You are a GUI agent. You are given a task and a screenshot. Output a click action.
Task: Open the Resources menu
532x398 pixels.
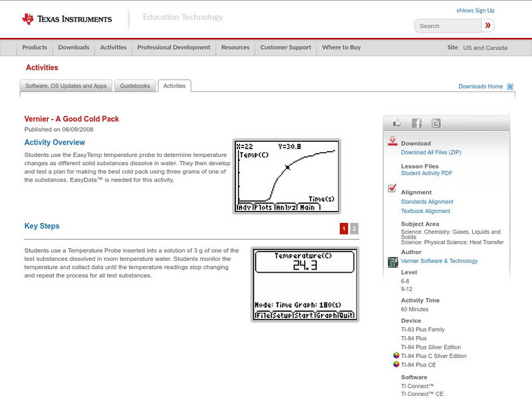pos(235,47)
